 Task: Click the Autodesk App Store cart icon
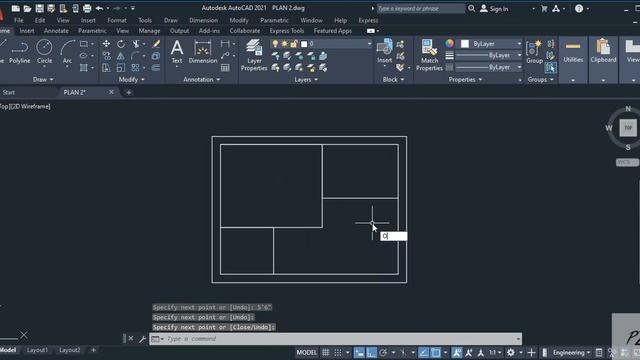[544, 8]
